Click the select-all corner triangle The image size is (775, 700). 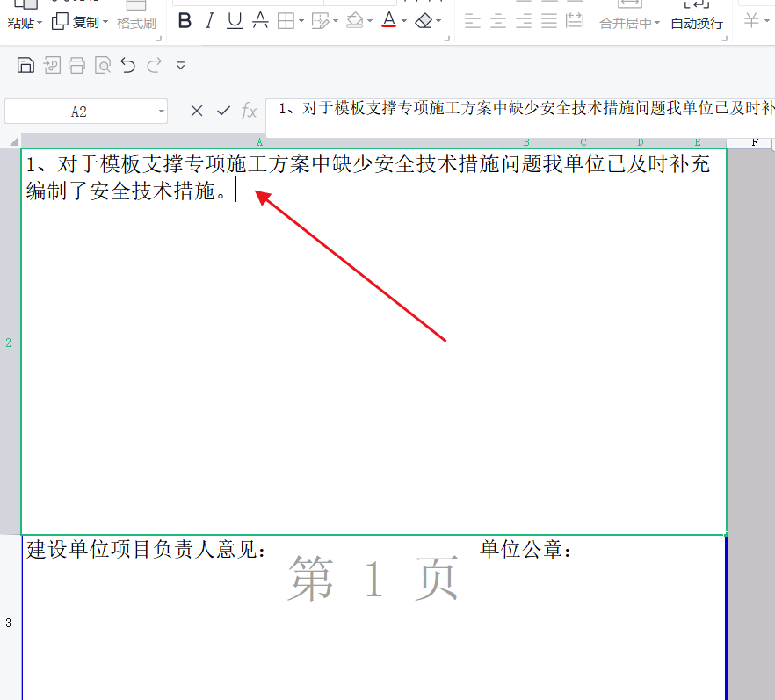14,141
